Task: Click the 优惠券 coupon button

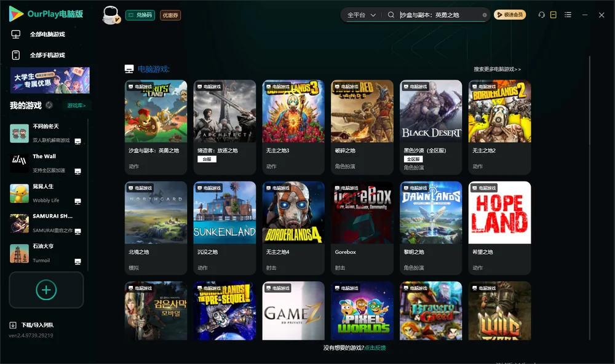Action: (x=170, y=15)
